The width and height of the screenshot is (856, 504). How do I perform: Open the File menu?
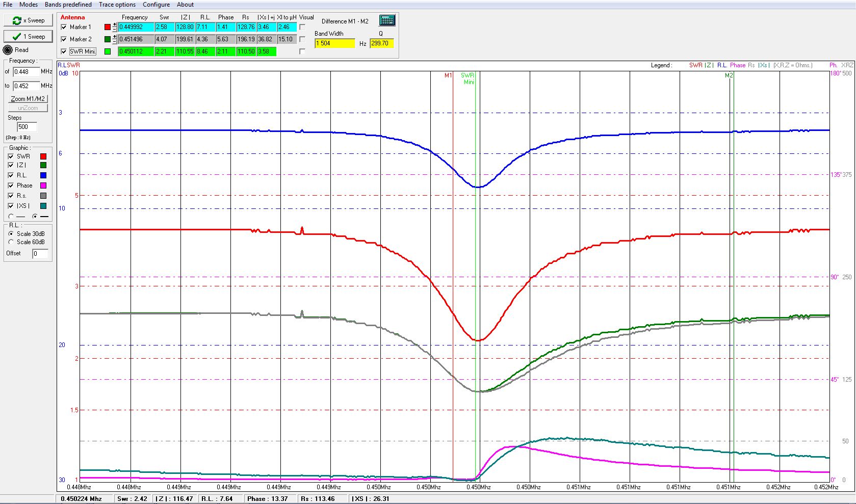click(x=8, y=5)
